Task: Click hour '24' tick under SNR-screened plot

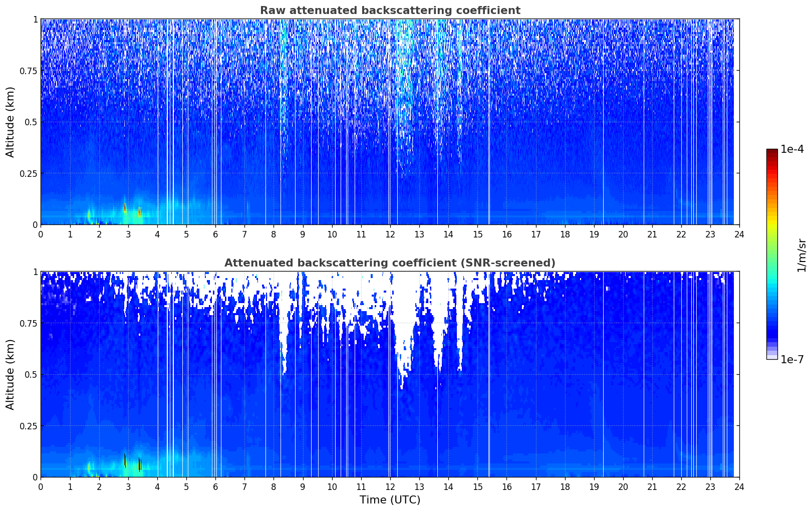Action: tap(739, 486)
